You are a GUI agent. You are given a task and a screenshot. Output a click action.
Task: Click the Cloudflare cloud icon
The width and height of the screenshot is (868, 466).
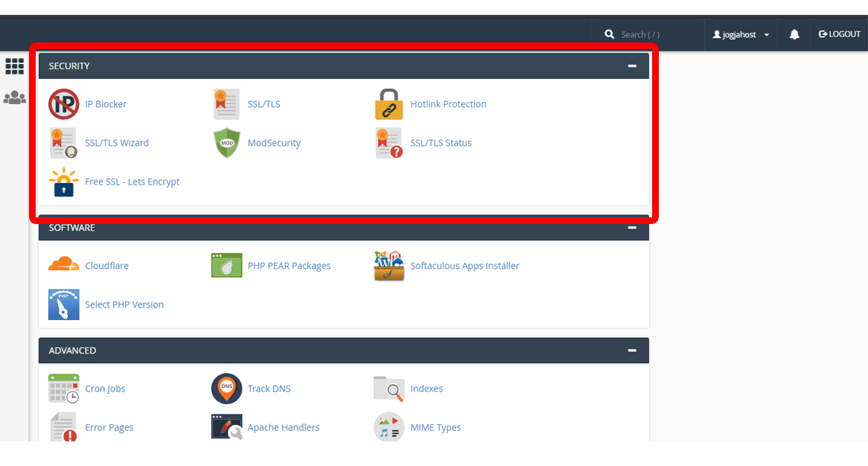(63, 266)
